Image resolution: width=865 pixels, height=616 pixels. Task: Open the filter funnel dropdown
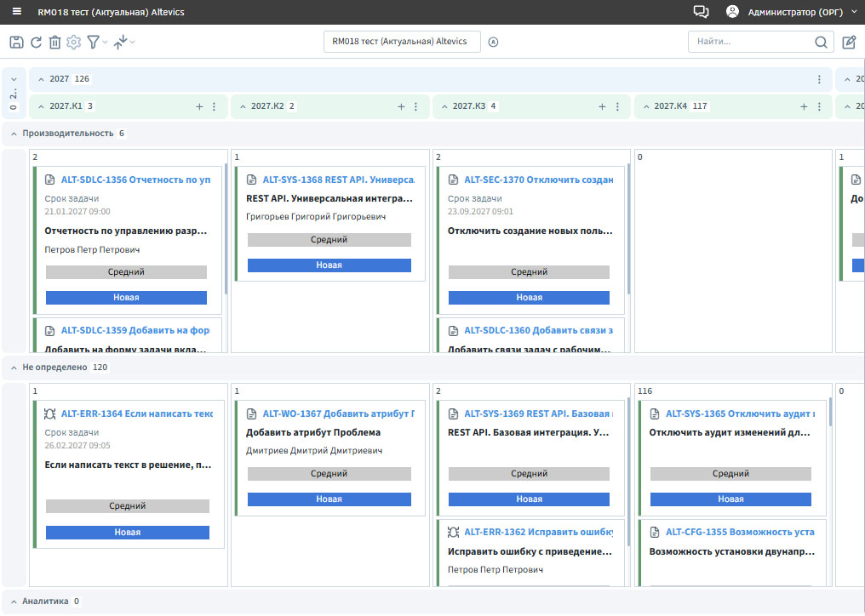(96, 42)
